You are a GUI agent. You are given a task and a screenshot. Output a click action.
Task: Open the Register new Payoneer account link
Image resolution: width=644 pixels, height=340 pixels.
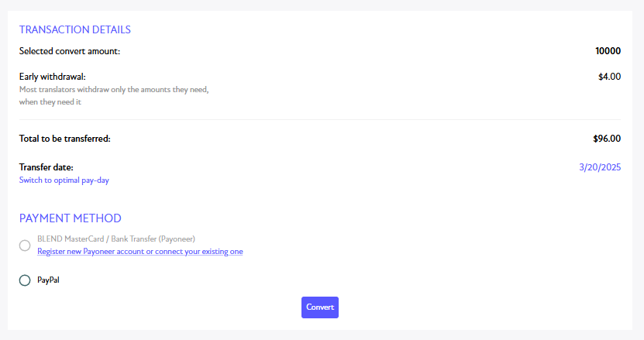pos(140,251)
